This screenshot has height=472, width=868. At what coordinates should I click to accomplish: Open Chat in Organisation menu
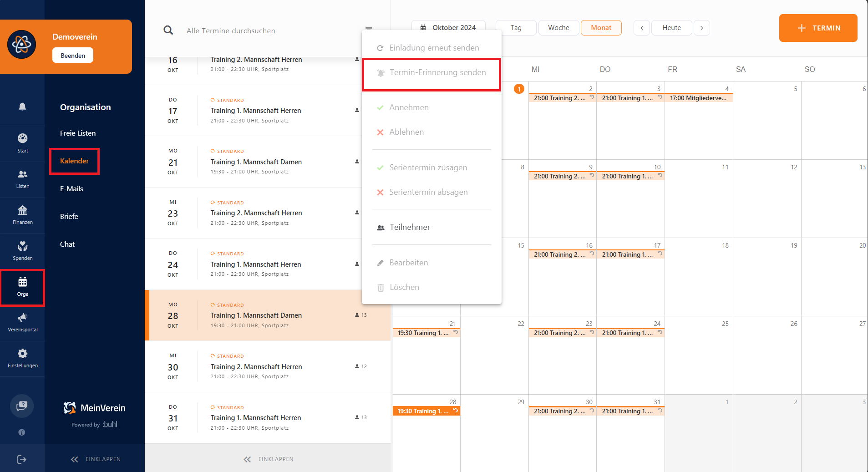click(67, 244)
